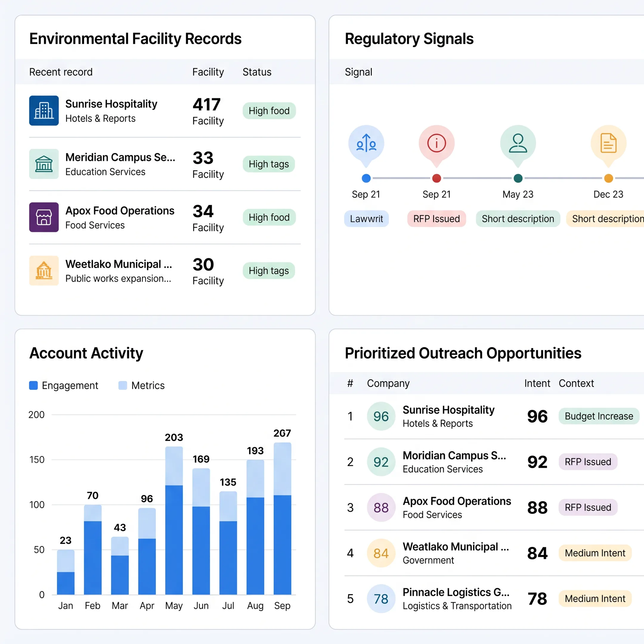Image resolution: width=644 pixels, height=644 pixels.
Task: Click the Meridian Campus green institution icon
Action: pyautogui.click(x=44, y=164)
